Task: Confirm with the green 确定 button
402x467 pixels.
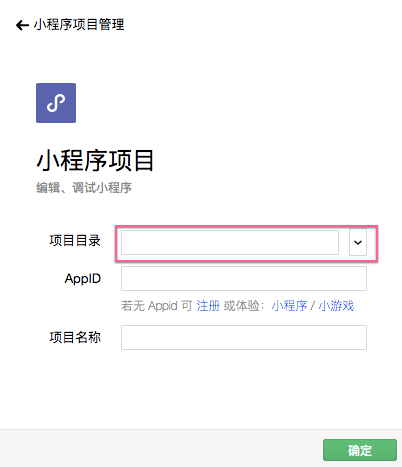Action: pos(360,450)
